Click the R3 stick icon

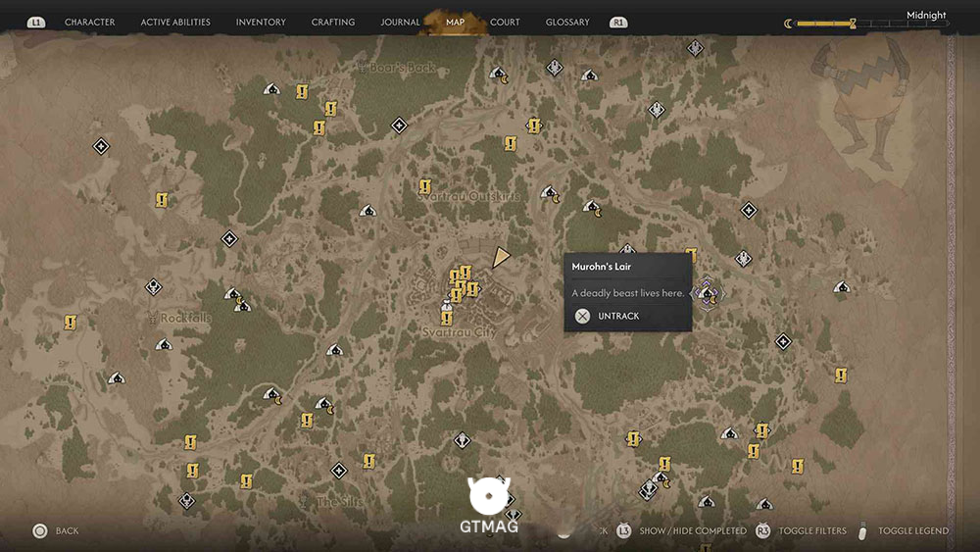coord(762,530)
